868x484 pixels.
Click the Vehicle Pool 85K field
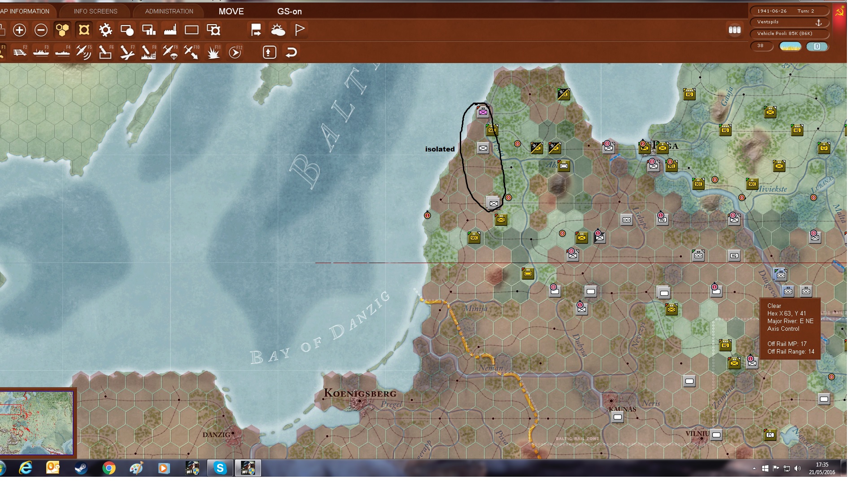(x=790, y=33)
